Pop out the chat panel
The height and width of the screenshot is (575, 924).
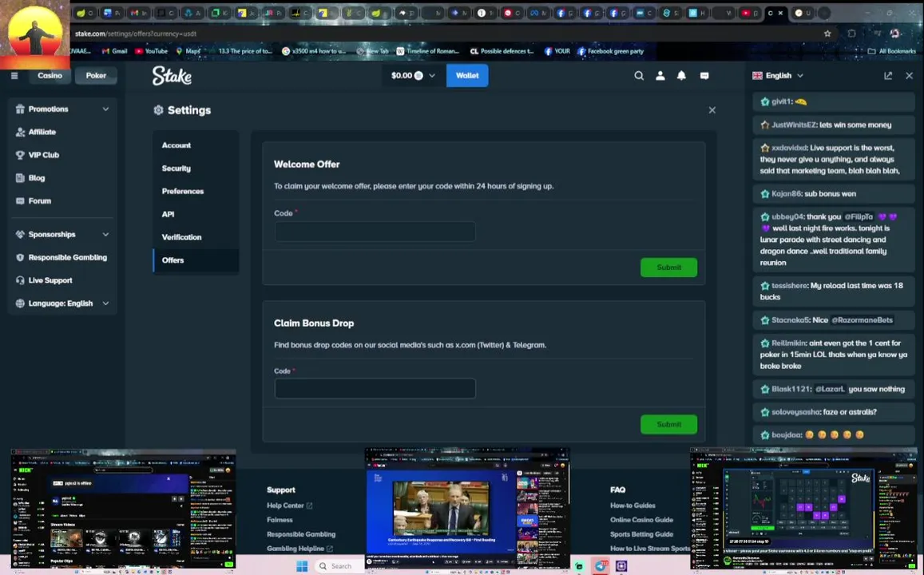(888, 75)
